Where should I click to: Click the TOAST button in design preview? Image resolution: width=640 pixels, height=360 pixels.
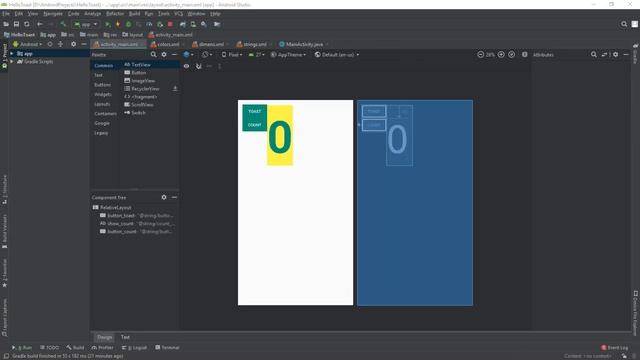tap(254, 111)
